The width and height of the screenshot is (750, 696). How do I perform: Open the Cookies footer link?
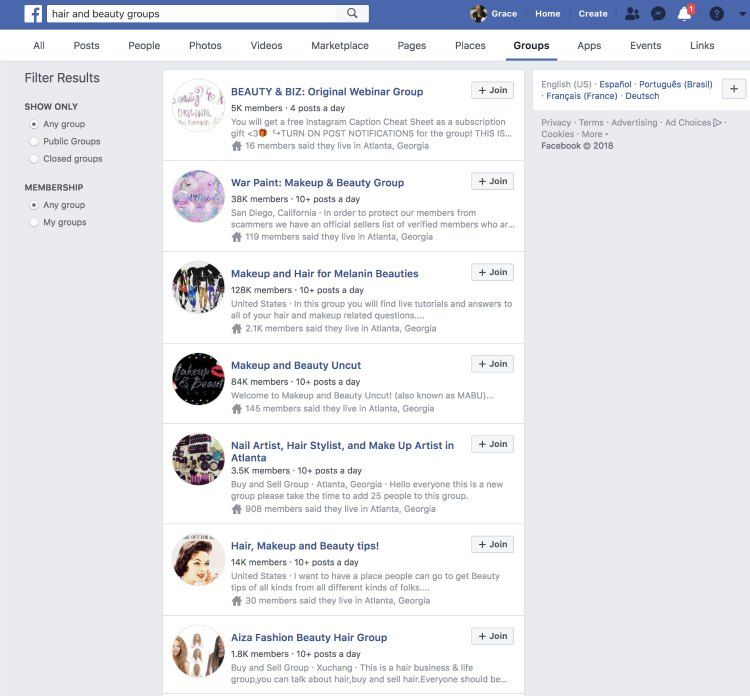tap(557, 134)
